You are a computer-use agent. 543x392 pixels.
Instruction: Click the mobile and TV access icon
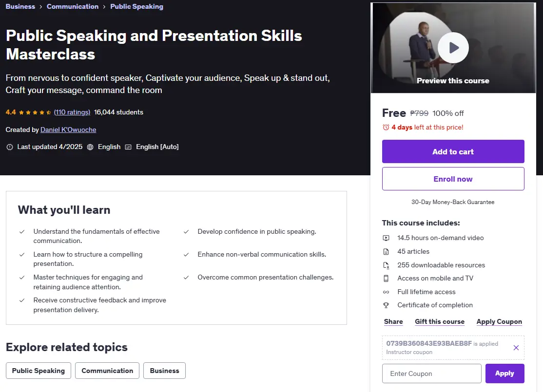[386, 279]
